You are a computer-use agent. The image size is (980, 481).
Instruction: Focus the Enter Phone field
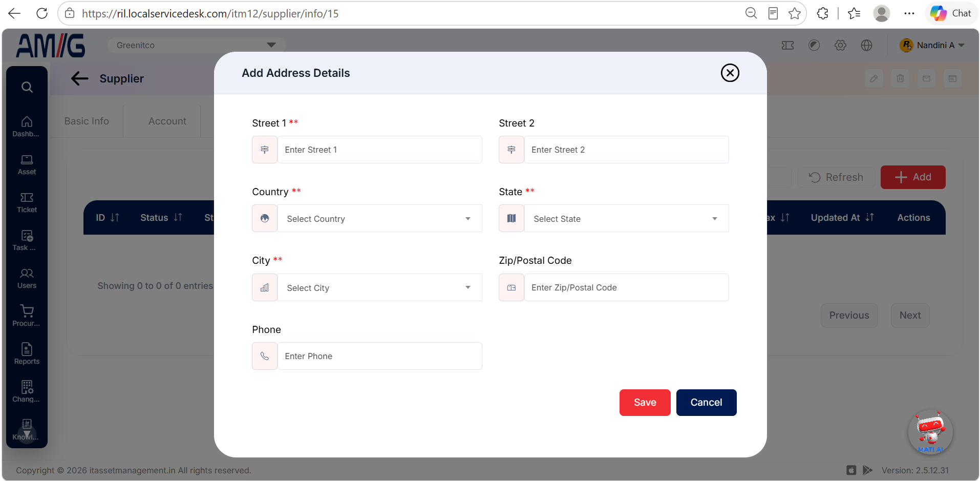[x=379, y=356]
